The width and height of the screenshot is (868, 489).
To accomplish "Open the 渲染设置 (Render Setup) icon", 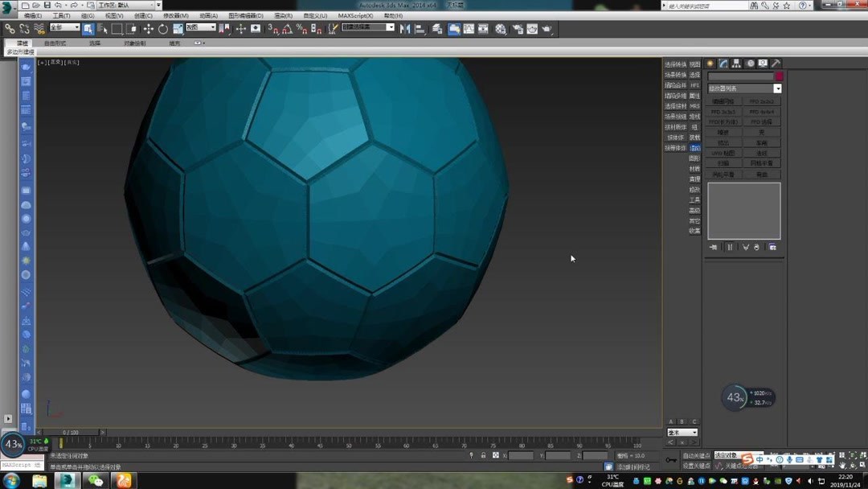I will [517, 29].
